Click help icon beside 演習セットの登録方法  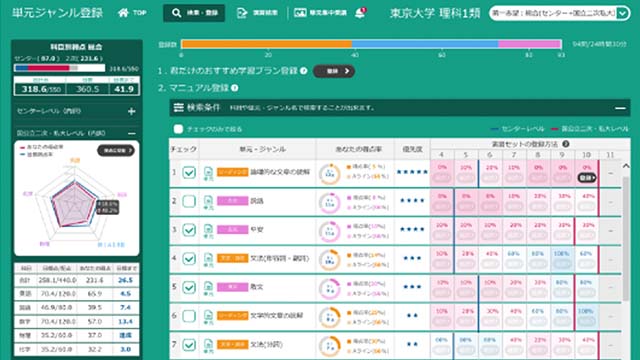click(x=566, y=144)
